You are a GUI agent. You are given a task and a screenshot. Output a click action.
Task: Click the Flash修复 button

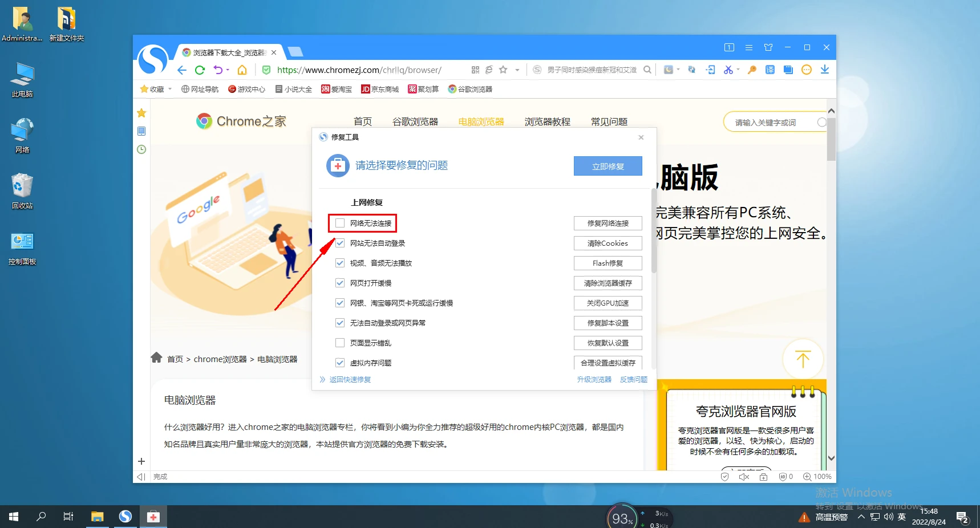click(608, 263)
